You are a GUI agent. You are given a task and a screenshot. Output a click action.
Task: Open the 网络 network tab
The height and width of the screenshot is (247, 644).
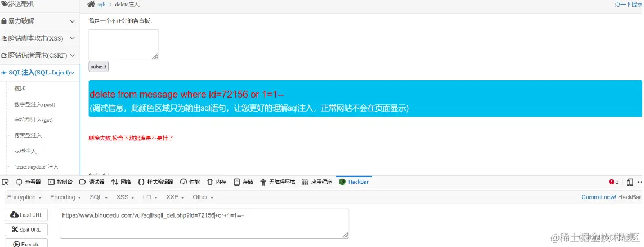[x=121, y=182]
